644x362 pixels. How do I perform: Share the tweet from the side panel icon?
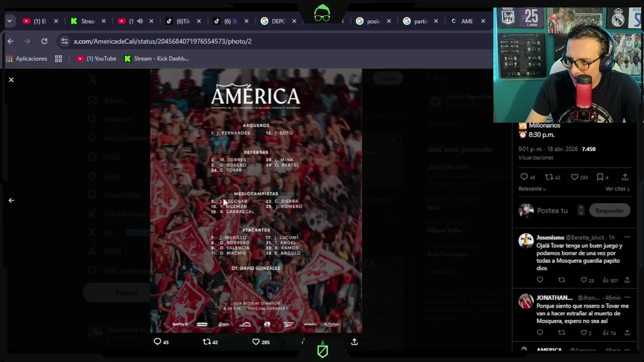[x=625, y=177]
